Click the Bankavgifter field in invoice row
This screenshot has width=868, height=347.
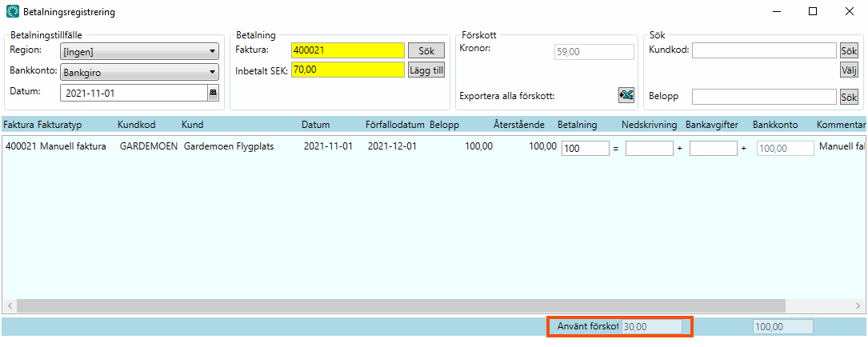(x=713, y=148)
